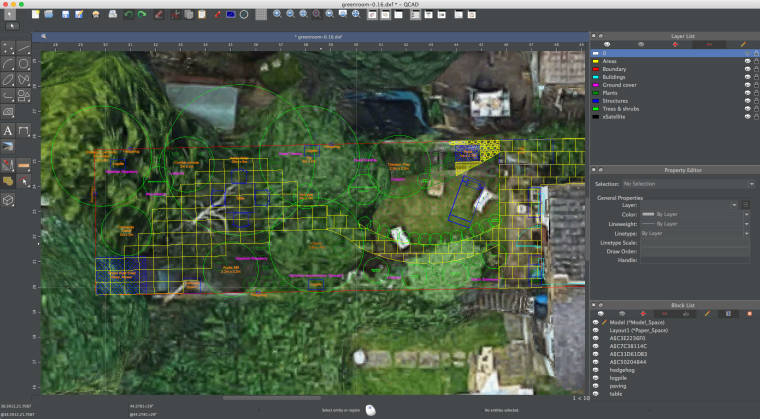This screenshot has height=419, width=760.
Task: Click the Areas layer yellow color swatch
Action: 596,62
